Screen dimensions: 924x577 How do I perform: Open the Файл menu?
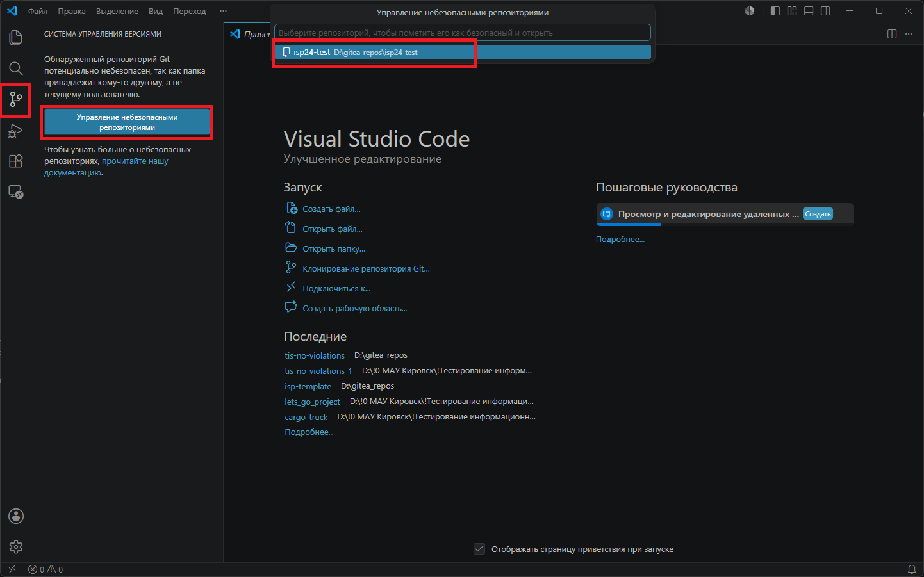pos(38,11)
